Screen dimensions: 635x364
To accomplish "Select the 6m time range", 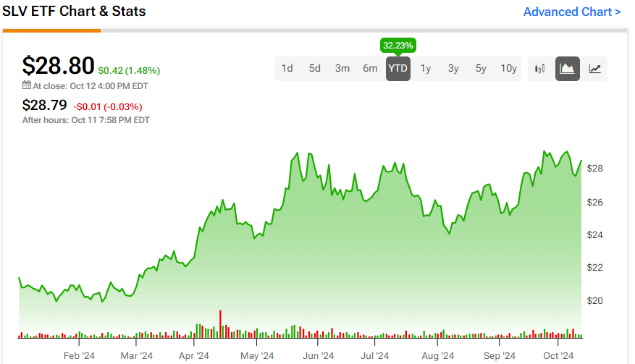I will click(x=370, y=69).
